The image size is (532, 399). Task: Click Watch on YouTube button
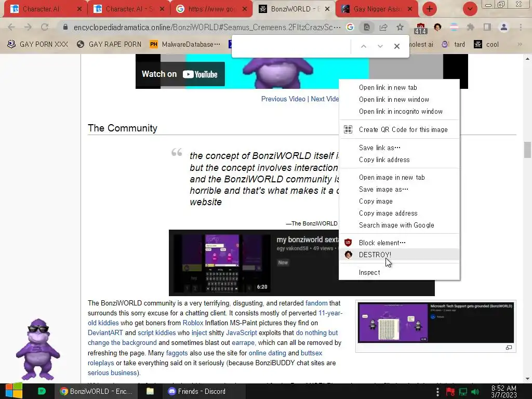180,74
